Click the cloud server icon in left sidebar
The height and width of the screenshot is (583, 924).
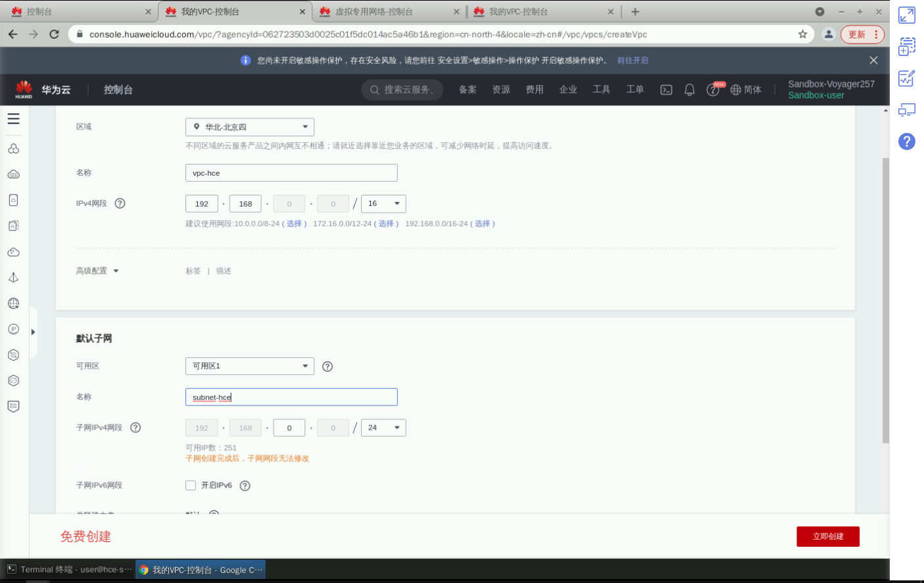coord(13,174)
